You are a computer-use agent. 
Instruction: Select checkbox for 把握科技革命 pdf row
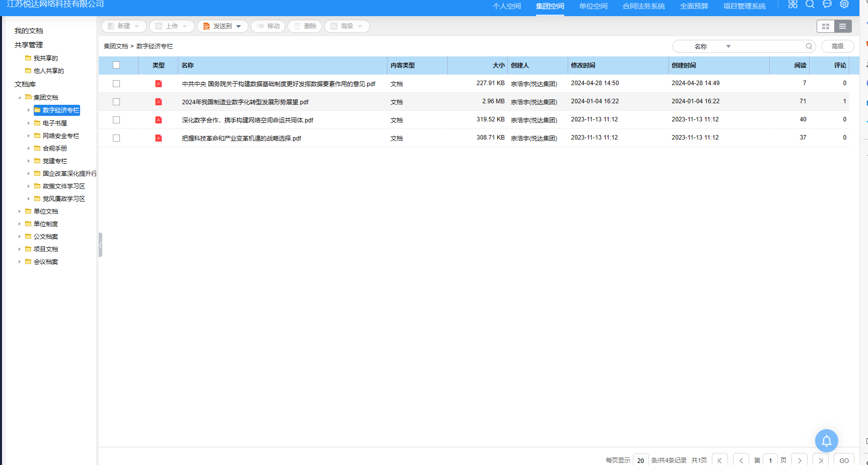(116, 138)
